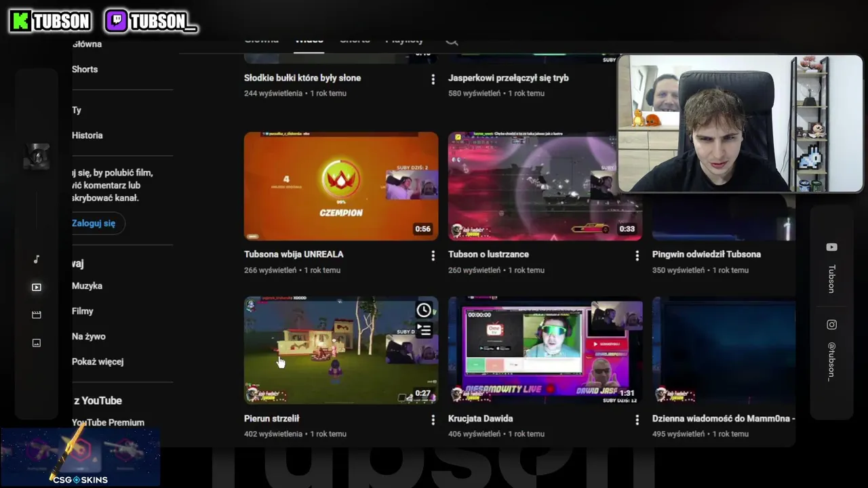
Task: Click the 0:33 duration badge
Action: pos(627,229)
